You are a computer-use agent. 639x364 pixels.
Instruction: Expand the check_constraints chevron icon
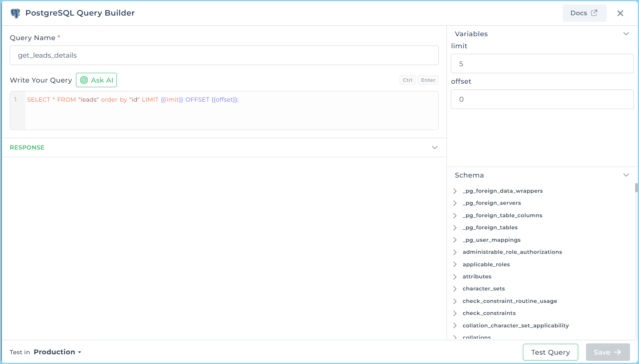click(x=455, y=313)
